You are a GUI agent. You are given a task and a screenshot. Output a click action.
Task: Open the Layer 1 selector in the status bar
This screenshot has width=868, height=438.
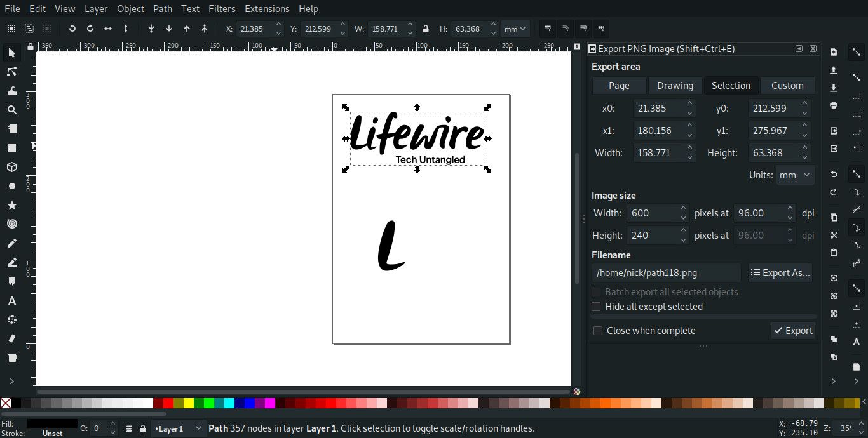(x=176, y=428)
